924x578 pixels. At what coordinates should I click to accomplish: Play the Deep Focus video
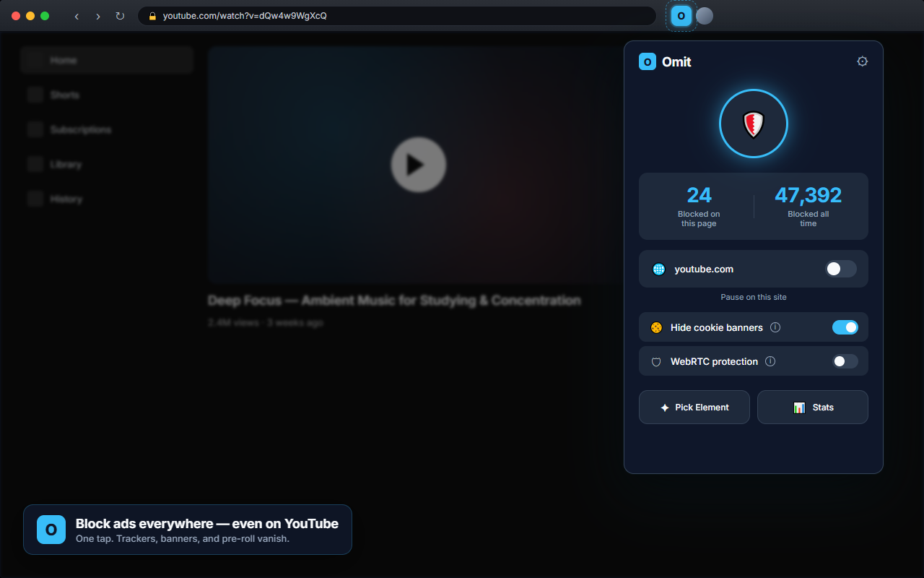click(419, 165)
